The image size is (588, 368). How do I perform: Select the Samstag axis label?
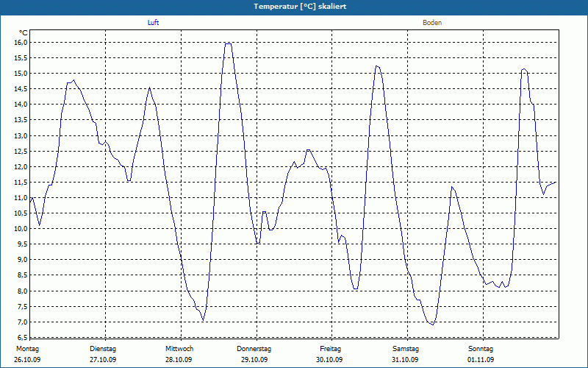(x=406, y=349)
